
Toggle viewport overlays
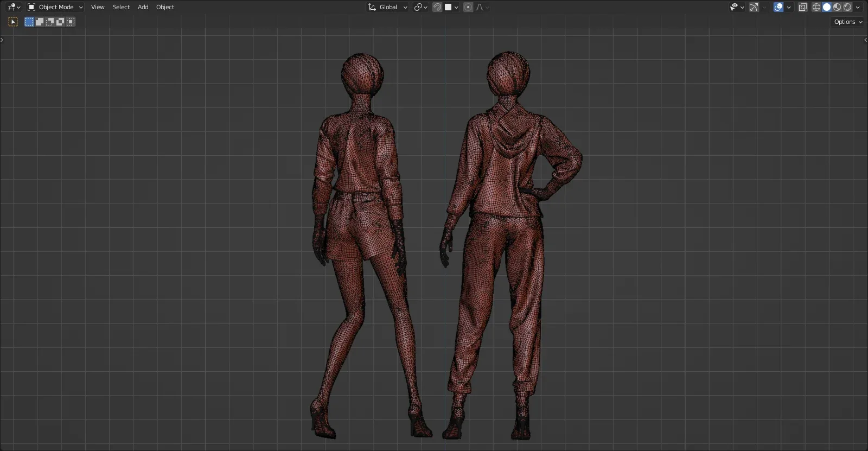(x=778, y=7)
